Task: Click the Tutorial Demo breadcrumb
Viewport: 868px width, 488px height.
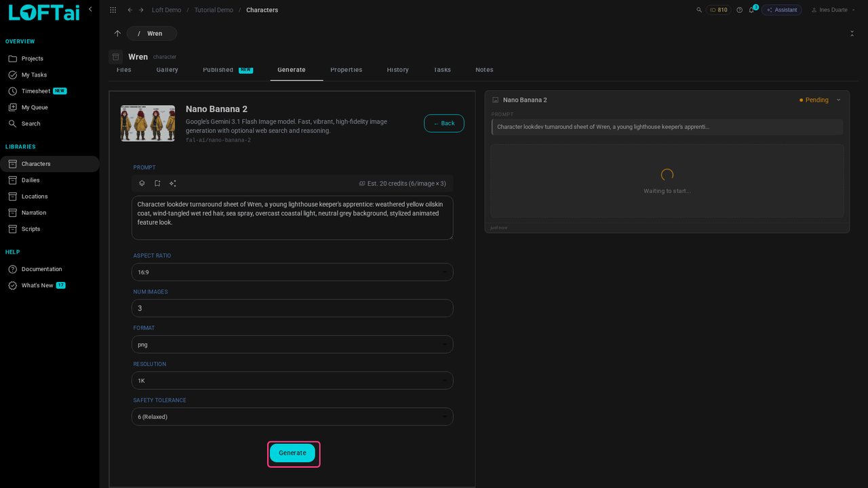Action: pos(214,10)
